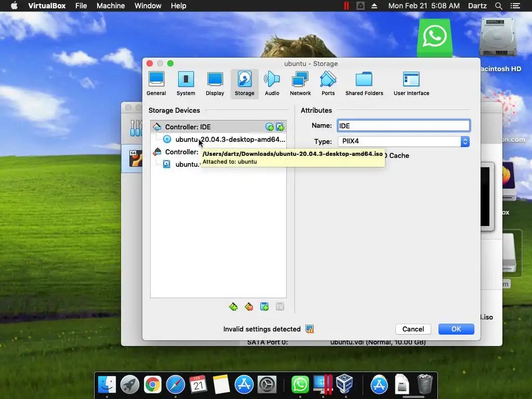The width and height of the screenshot is (532, 399).
Task: Open the File menu
Action: [x=81, y=6]
